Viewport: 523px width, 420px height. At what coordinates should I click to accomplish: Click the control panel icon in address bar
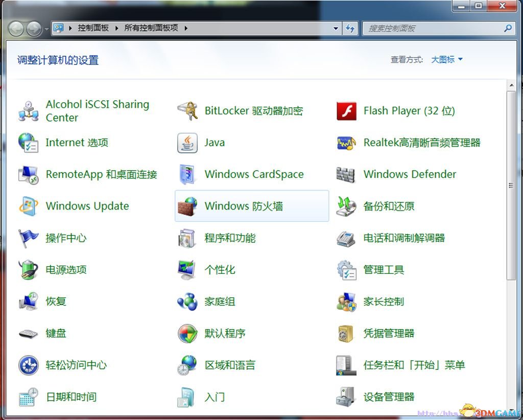point(59,28)
